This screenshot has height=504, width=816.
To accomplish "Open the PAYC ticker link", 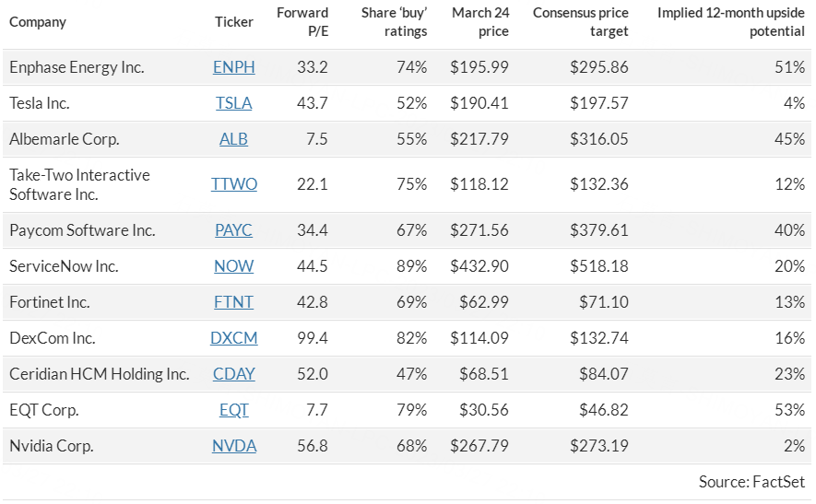I will tap(233, 229).
